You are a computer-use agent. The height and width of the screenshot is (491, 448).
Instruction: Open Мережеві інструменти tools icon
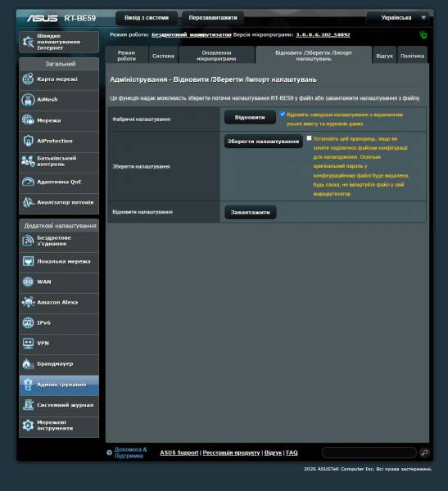point(28,426)
